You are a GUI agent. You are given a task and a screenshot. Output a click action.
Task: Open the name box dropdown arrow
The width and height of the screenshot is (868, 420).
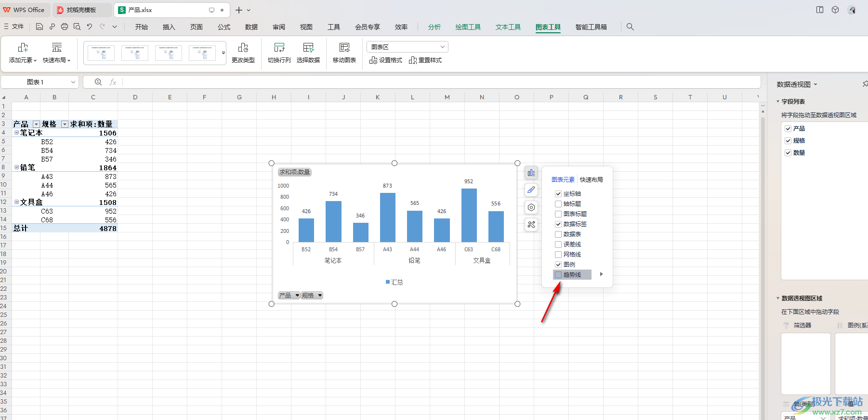[x=73, y=82]
